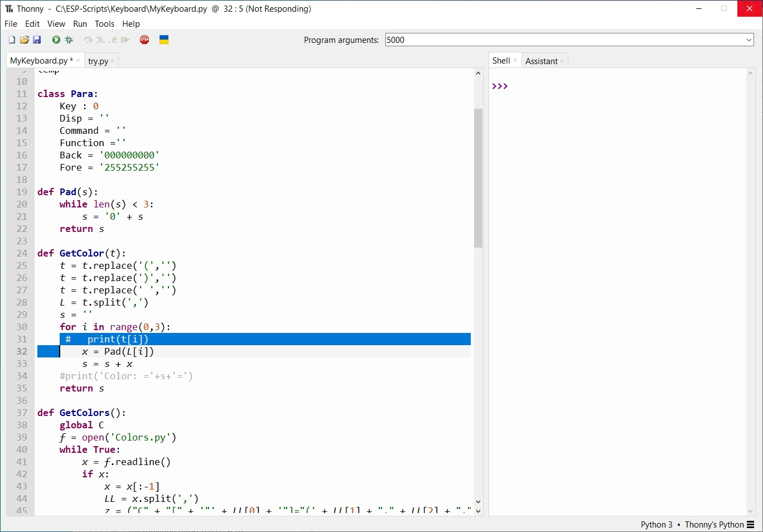
Task: Open the Help menu
Action: [x=131, y=24]
